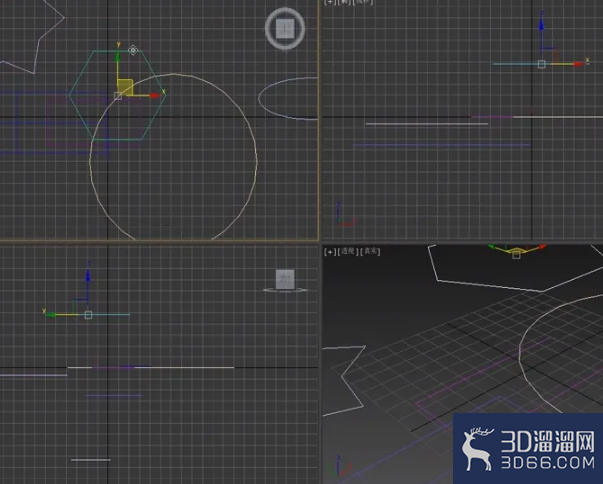Click the green Y-axis arrow in the bottom-left viewport
603x484 pixels.
51,314
